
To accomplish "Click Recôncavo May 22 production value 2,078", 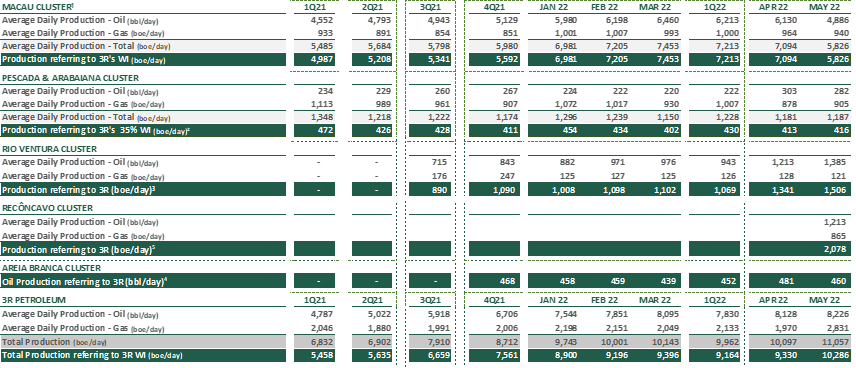I will pyautogui.click(x=838, y=249).
